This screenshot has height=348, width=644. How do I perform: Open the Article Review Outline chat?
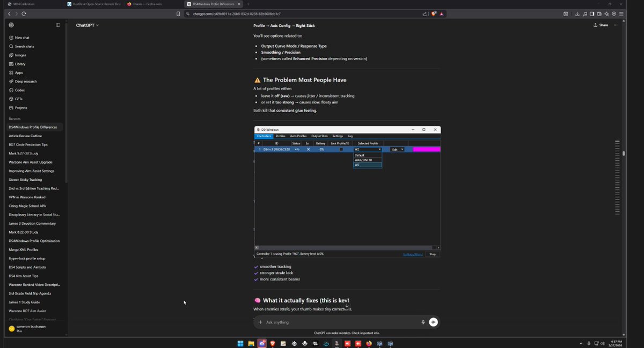click(x=34, y=136)
